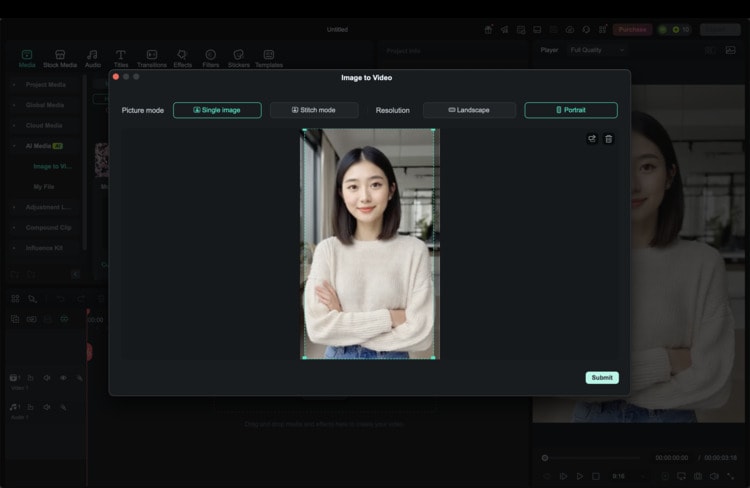Select the timeline selection pointer tool

click(32, 299)
